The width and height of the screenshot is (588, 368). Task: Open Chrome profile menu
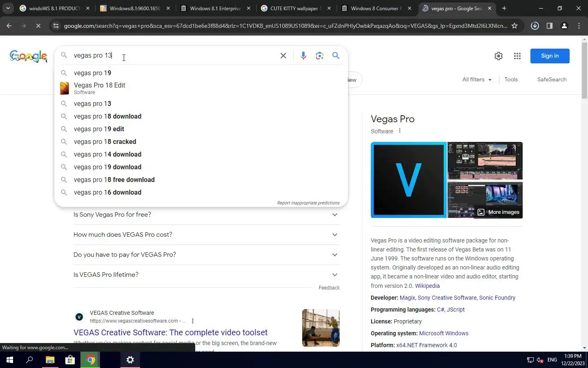coord(564,26)
